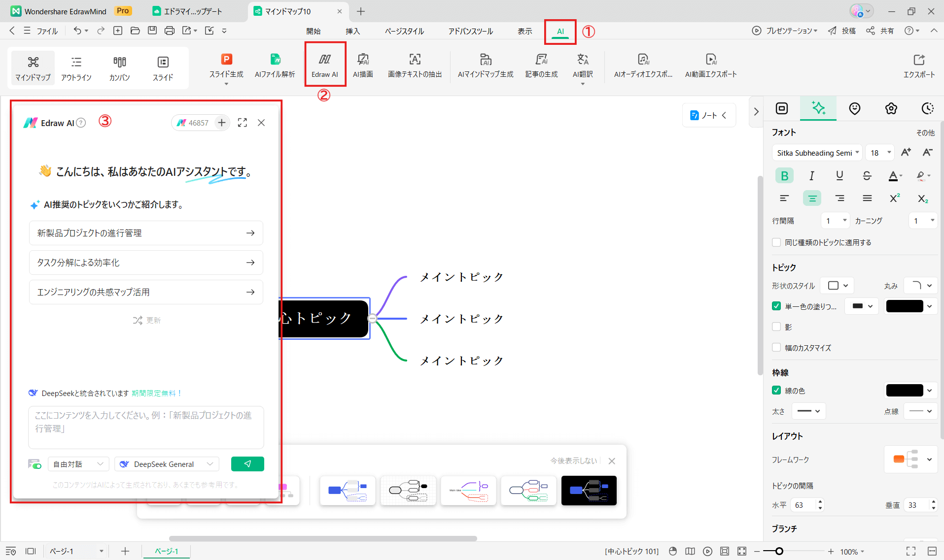Switch to カンバン view mode
This screenshot has height=560, width=944.
[x=119, y=68]
